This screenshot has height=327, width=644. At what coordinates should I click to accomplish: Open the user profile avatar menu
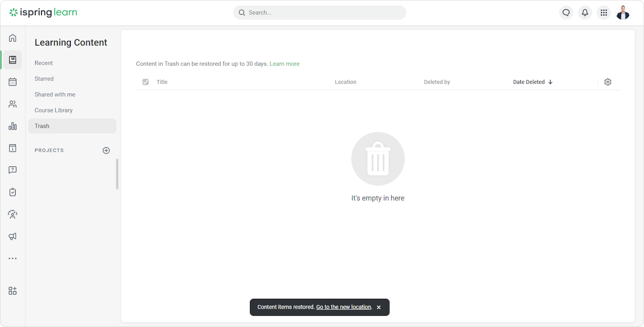pyautogui.click(x=623, y=13)
